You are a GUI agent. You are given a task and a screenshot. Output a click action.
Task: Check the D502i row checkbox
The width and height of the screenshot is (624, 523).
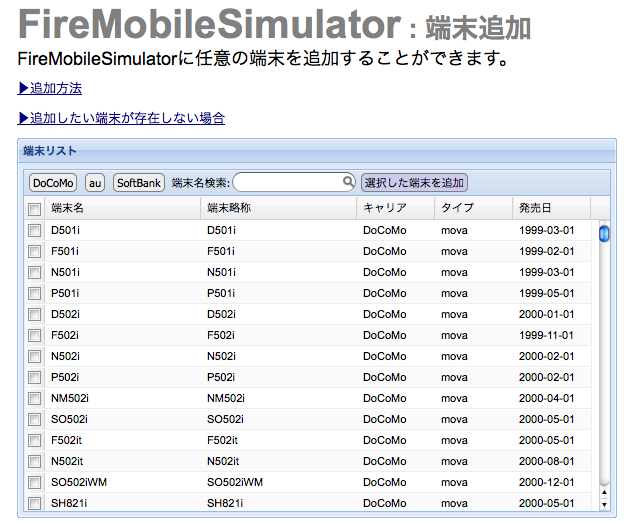click(x=35, y=314)
